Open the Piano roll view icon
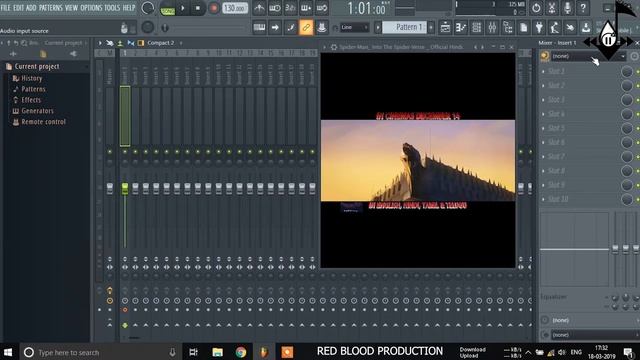 pyautogui.click(x=460, y=27)
